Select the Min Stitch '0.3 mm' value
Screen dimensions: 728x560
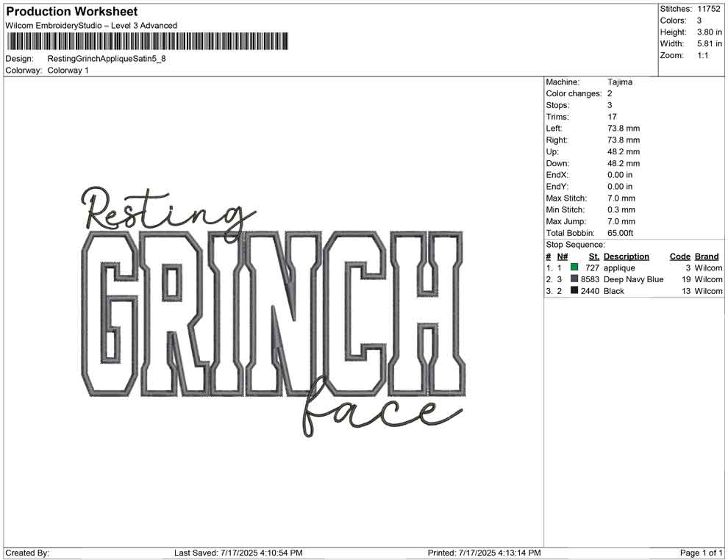pyautogui.click(x=621, y=209)
